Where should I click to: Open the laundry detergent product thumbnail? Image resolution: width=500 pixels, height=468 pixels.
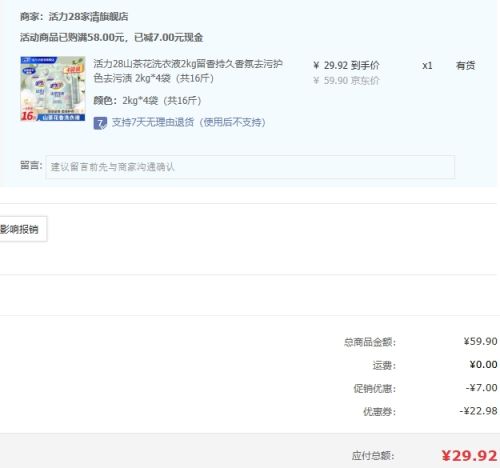point(53,89)
